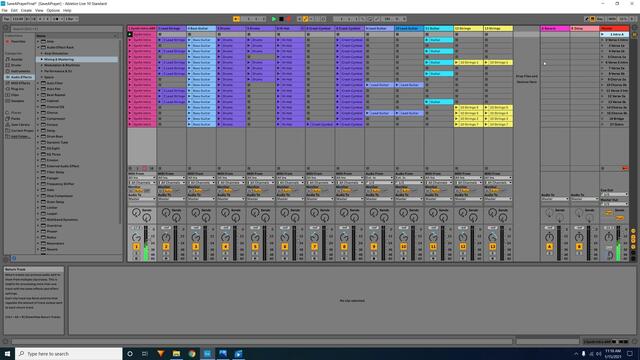Open the Options menu

pos(53,10)
